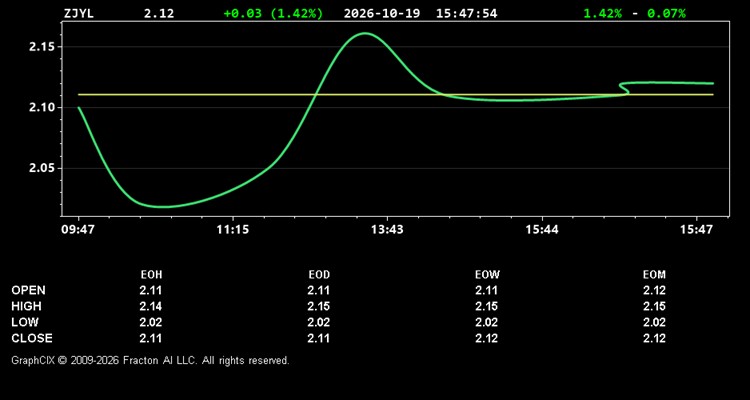Click the LOW row label
The image size is (750, 400).
tap(25, 322)
